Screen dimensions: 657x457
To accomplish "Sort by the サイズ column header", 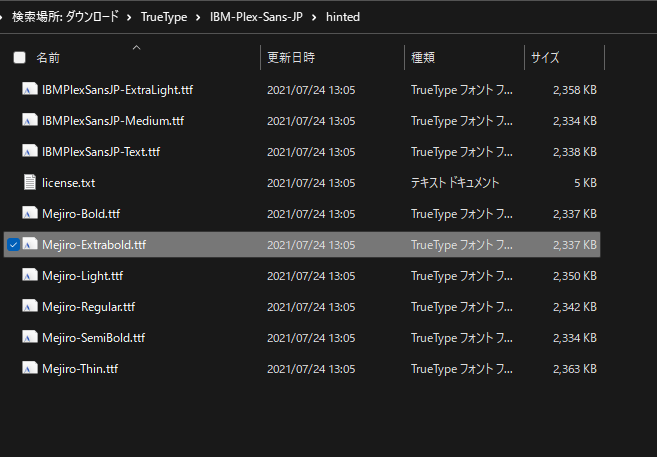I will pyautogui.click(x=545, y=57).
